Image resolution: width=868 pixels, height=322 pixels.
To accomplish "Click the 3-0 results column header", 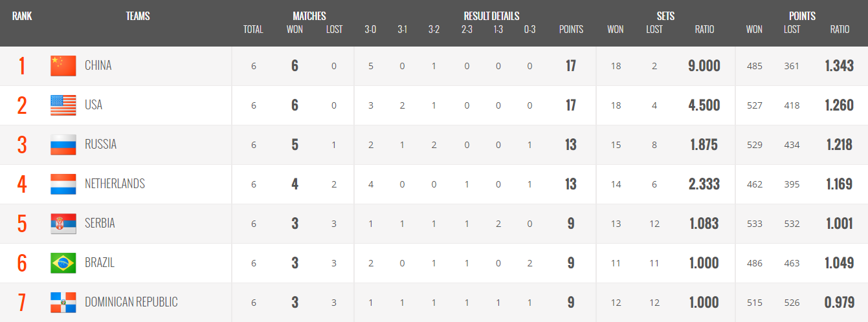I will [370, 30].
